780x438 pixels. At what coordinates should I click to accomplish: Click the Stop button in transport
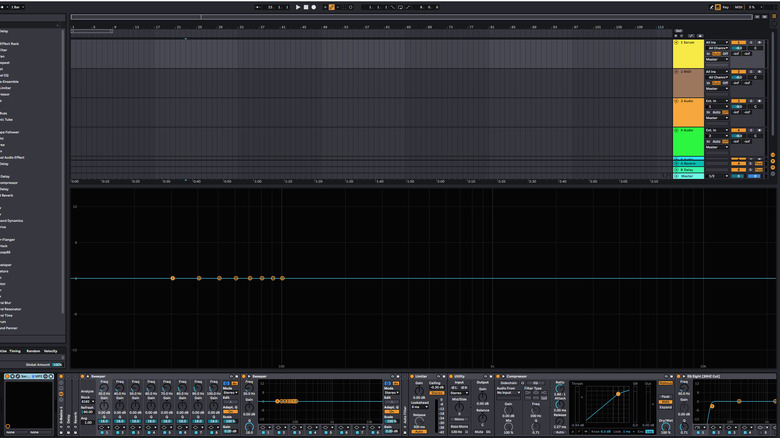click(305, 7)
